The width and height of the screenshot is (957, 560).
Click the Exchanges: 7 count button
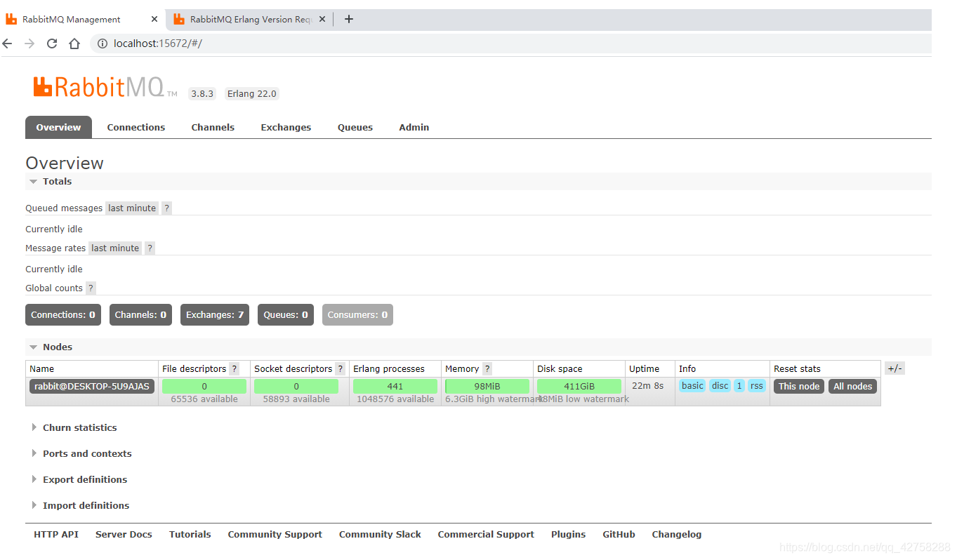tap(215, 315)
